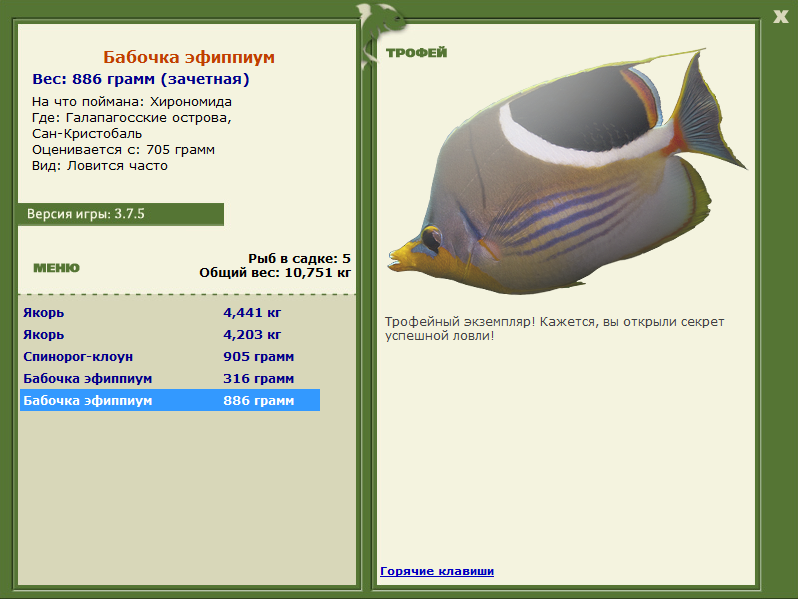Click the Версия игры: 3.7.5 bar
The width and height of the screenshot is (798, 599).
click(x=121, y=214)
